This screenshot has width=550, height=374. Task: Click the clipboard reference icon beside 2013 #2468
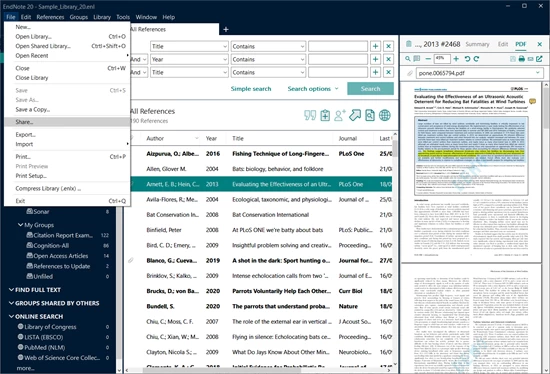409,44
